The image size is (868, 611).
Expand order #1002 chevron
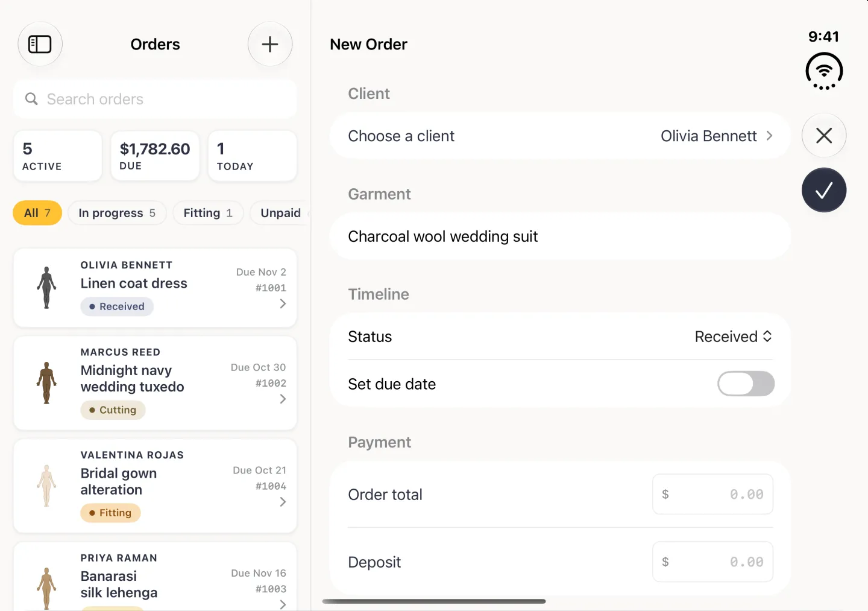pos(283,399)
